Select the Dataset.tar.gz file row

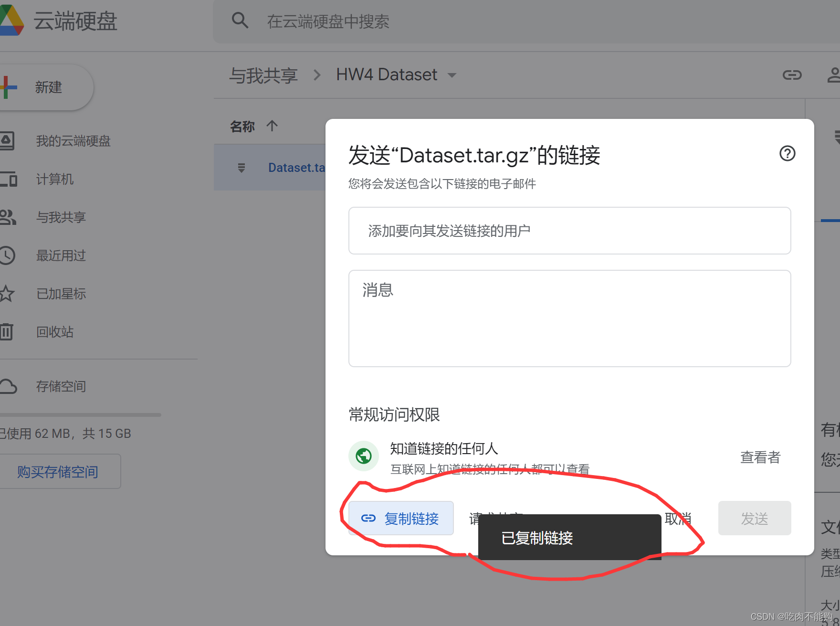pyautogui.click(x=270, y=168)
